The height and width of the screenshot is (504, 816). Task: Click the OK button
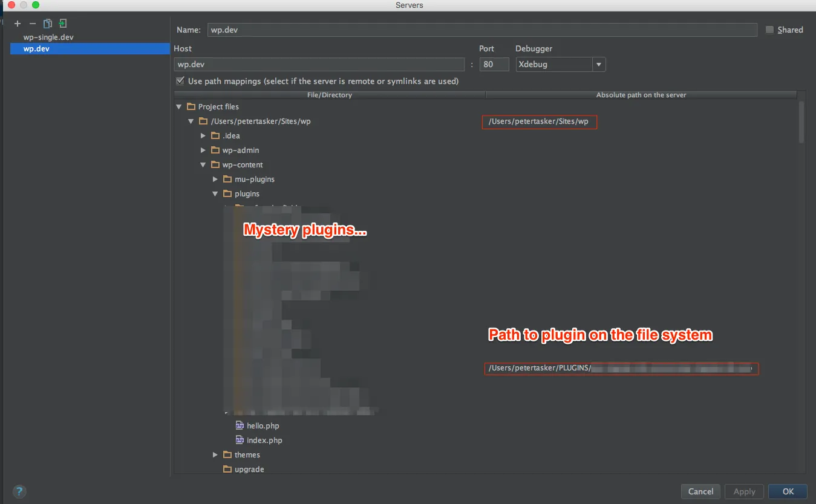click(x=788, y=491)
